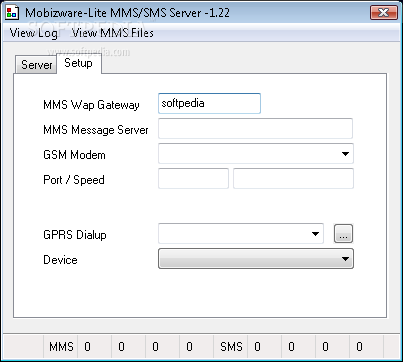Click the MMS Wap Gateway input field
The height and width of the screenshot is (362, 403).
tap(209, 103)
